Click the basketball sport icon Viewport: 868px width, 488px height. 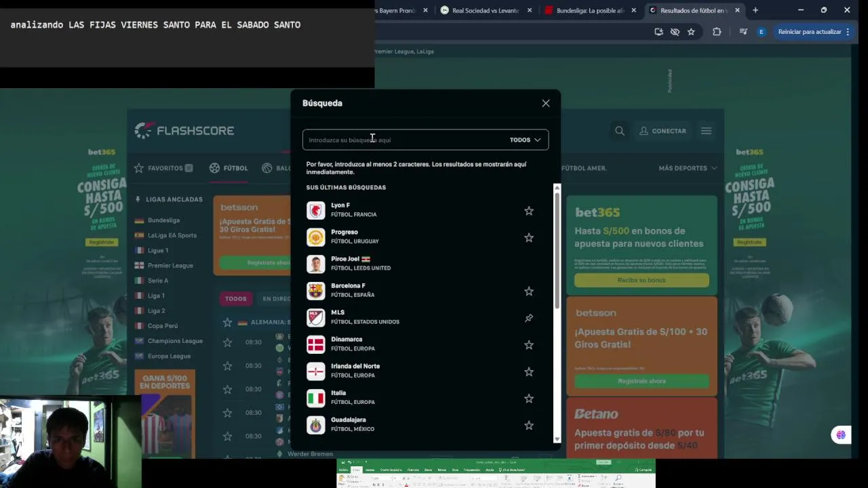[x=267, y=168]
